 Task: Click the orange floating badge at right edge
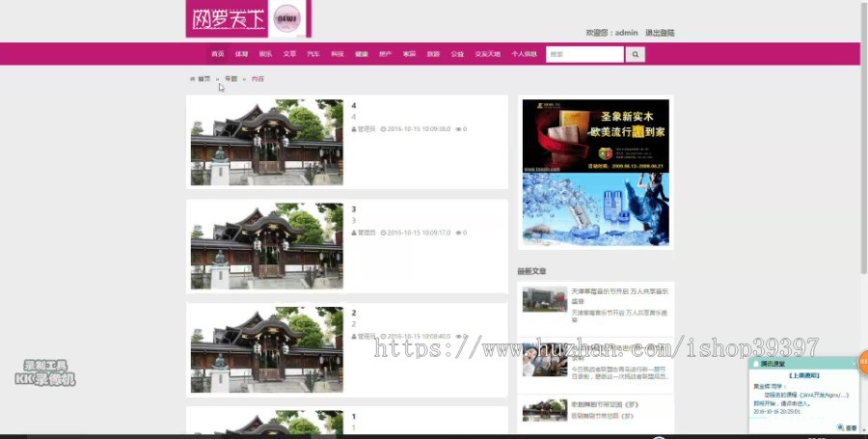point(863,362)
